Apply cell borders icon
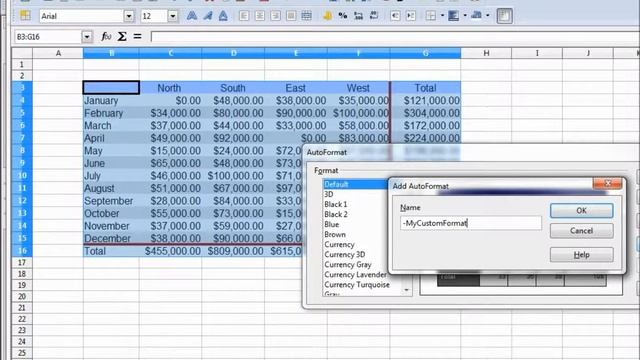Screen dimensions: 640x360 point(431,16)
